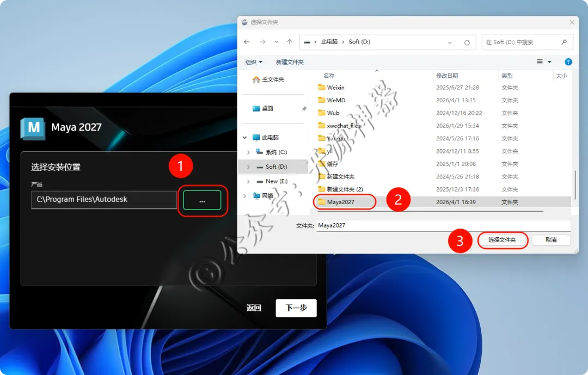Expand the 系统 (C:) drive node
This screenshot has height=375, width=588.
pos(248,152)
